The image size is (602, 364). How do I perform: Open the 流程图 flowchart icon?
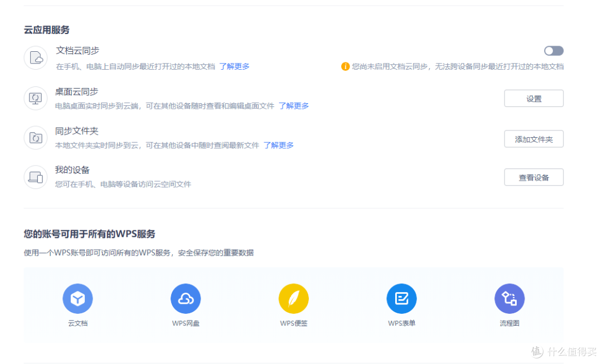pyautogui.click(x=509, y=298)
